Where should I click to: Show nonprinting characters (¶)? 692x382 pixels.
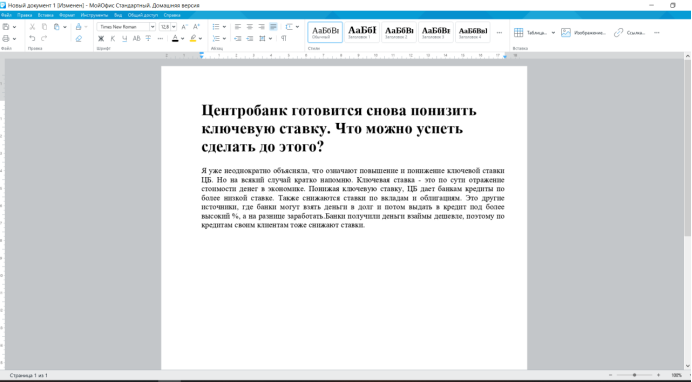pyautogui.click(x=283, y=38)
